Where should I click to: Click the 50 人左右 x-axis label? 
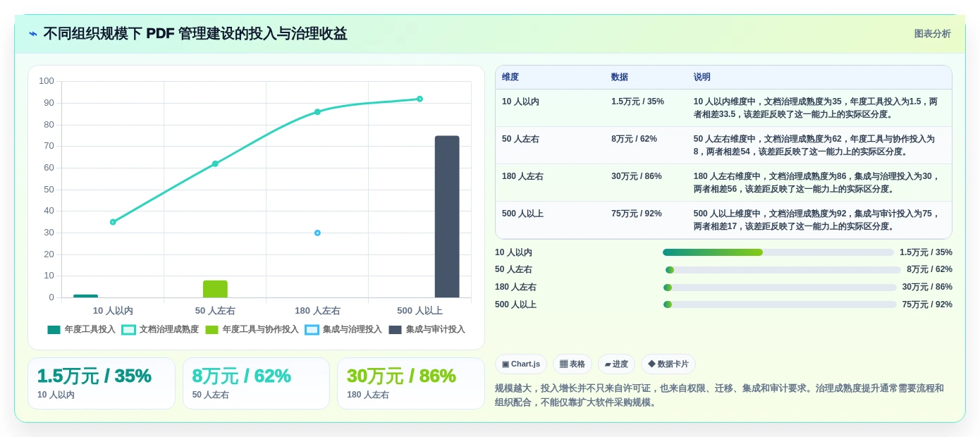[x=215, y=310]
